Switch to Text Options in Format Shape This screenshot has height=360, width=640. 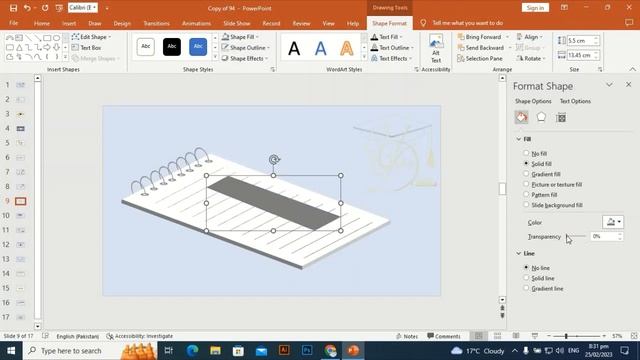[575, 101]
